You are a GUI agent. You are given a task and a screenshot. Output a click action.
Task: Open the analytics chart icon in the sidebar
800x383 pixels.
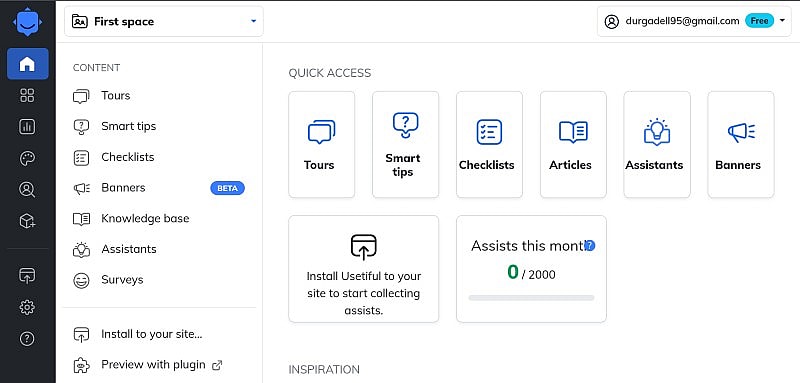coord(27,127)
